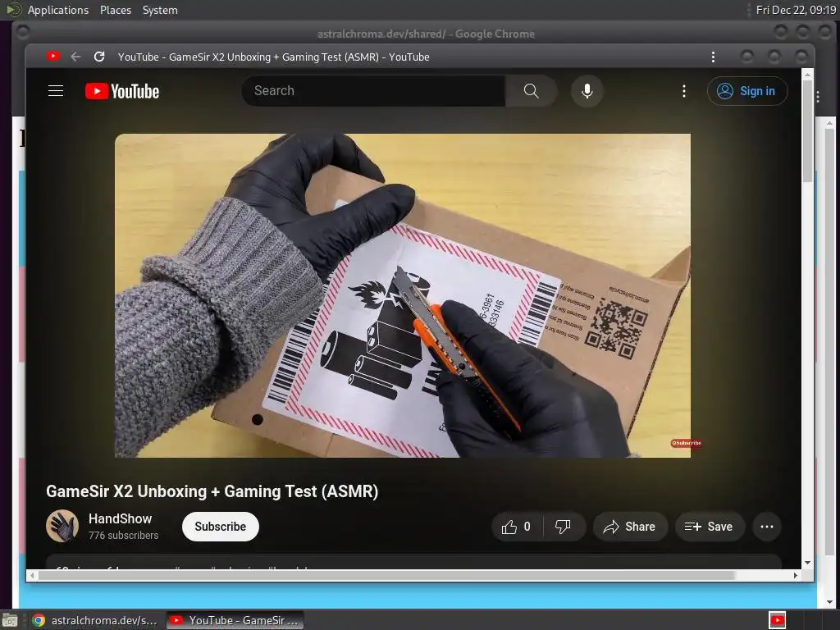This screenshot has width=840, height=630.
Task: Click the Sign in button
Action: 747,91
